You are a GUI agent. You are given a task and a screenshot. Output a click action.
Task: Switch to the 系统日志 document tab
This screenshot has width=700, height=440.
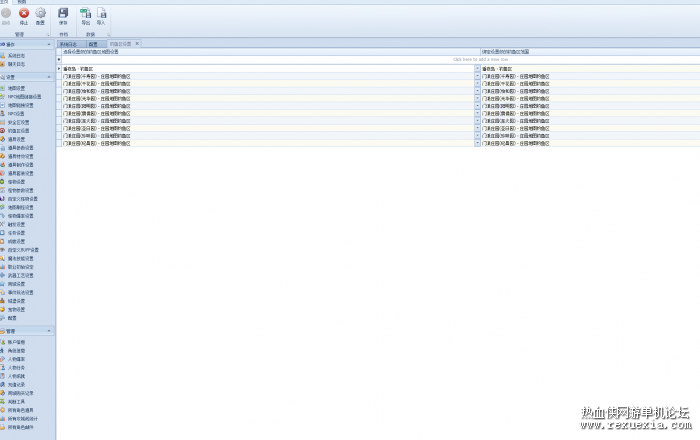71,44
